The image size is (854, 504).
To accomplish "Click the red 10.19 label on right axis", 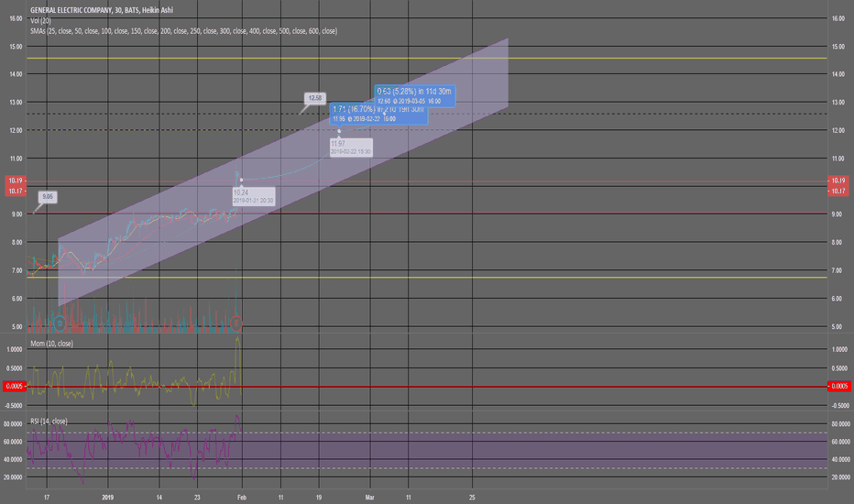I will pyautogui.click(x=838, y=181).
